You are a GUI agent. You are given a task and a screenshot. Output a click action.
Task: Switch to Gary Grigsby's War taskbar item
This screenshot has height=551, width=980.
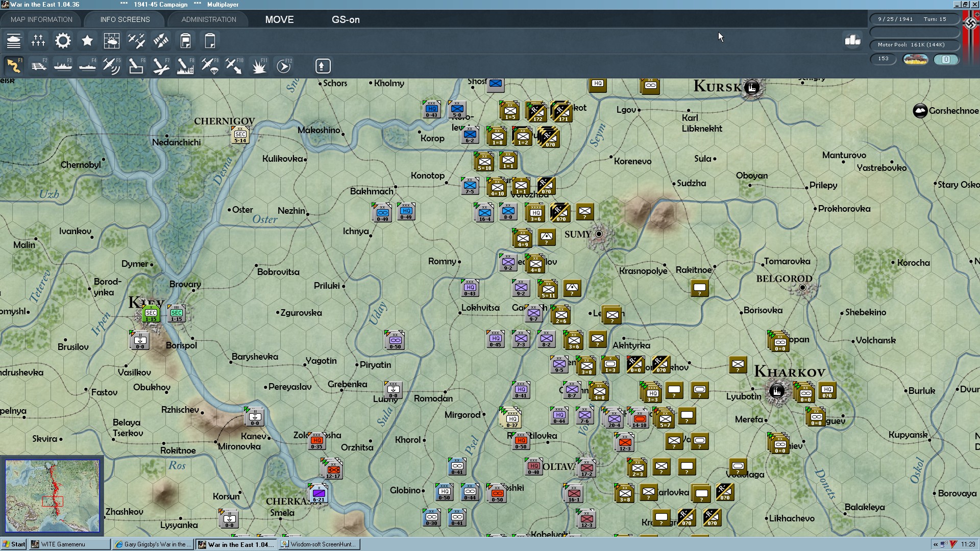(x=153, y=544)
